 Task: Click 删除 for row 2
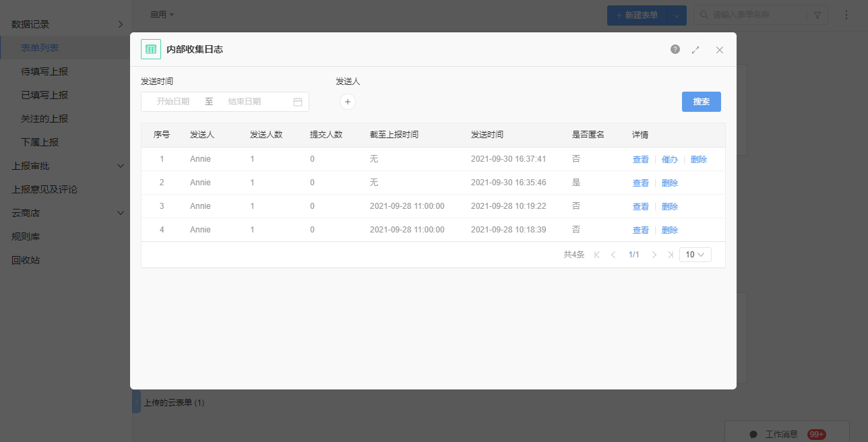tap(669, 183)
